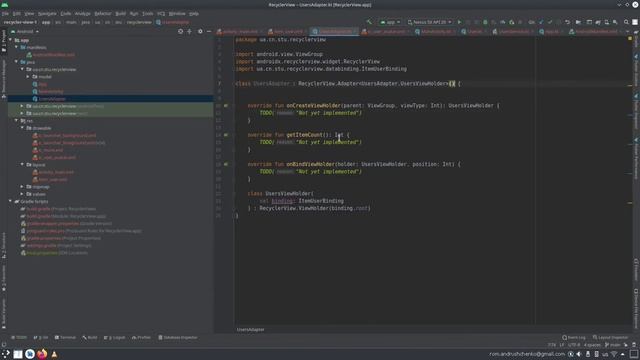Open Project panel gear settings
Screen dimensions: 640x360
coord(200,31)
